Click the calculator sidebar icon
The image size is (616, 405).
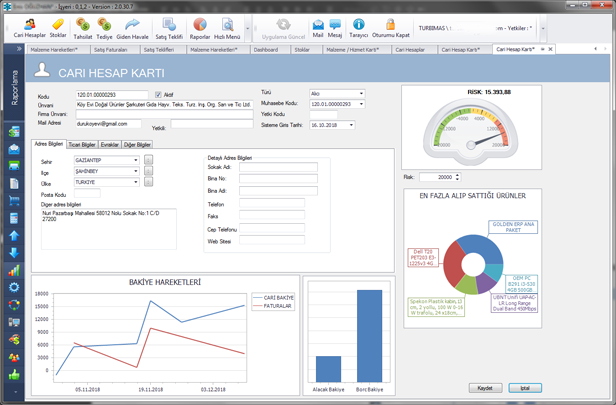pos(14,218)
